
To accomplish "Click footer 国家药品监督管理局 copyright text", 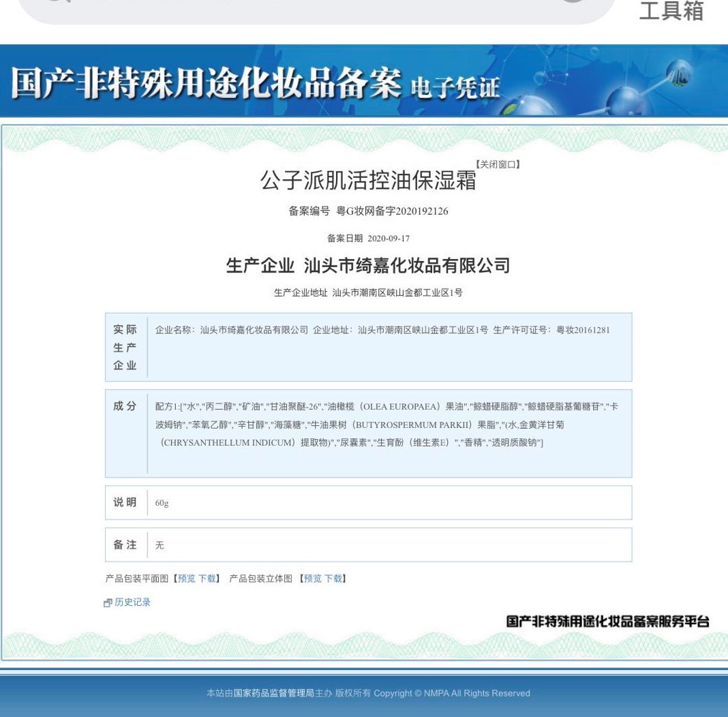I will click(368, 693).
